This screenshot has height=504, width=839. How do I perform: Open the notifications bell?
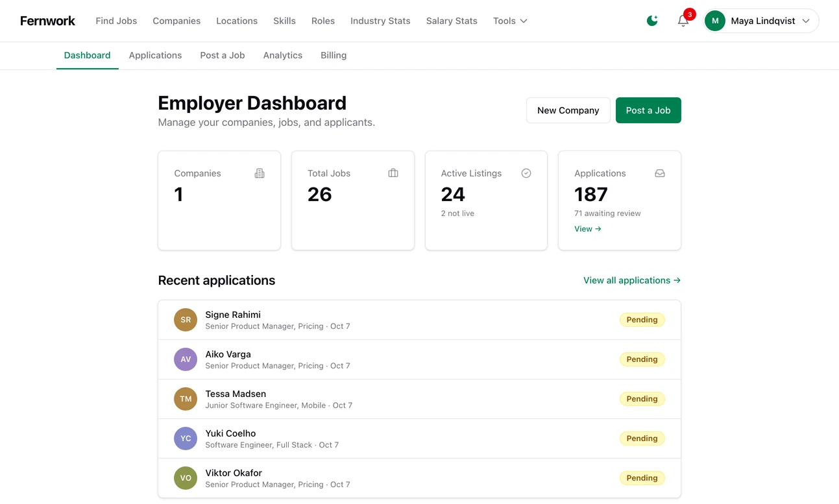pos(683,21)
